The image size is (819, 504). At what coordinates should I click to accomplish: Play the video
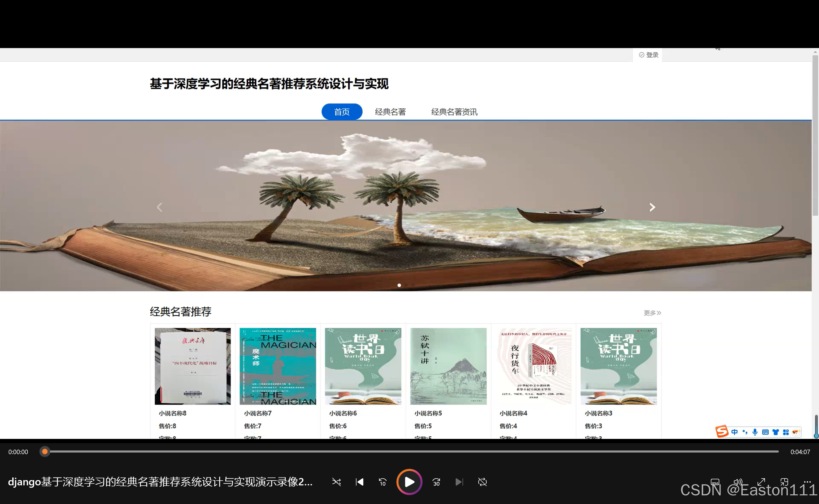[409, 482]
